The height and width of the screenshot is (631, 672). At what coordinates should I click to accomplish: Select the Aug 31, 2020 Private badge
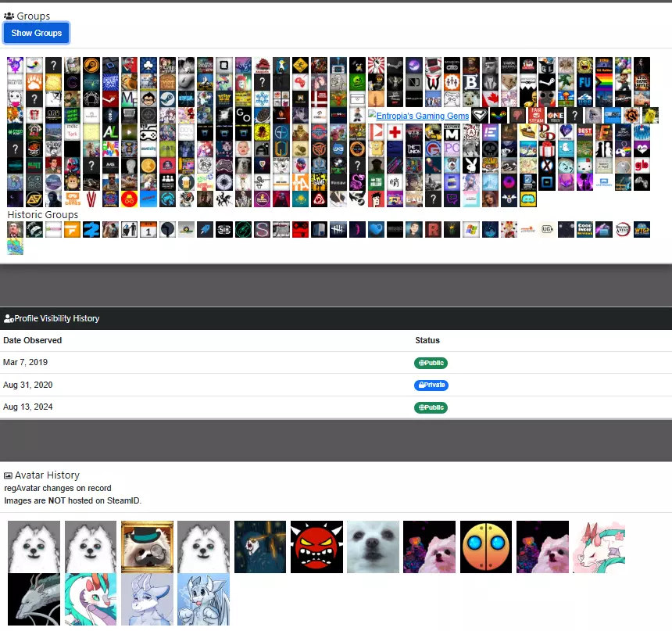pos(431,385)
